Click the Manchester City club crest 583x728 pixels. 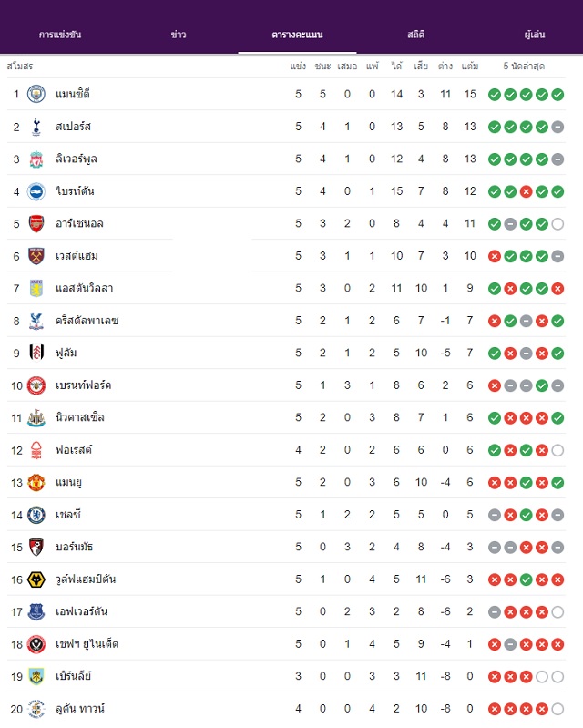(x=36, y=94)
